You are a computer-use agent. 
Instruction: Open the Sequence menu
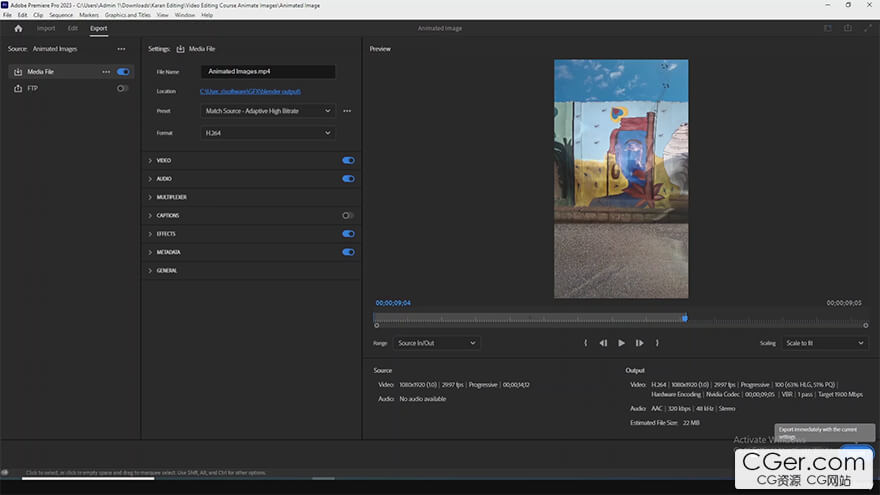click(61, 15)
